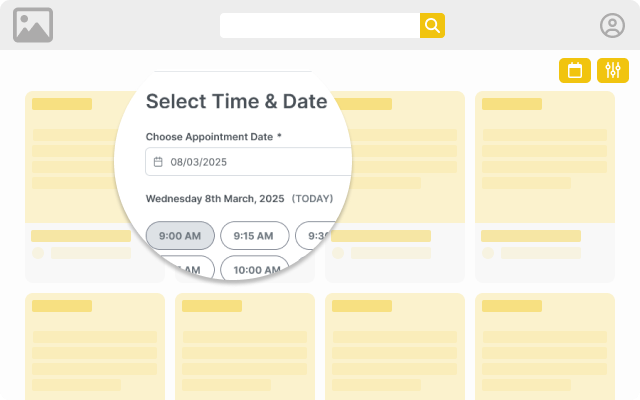
Task: Select the partially visible 9:30 time slot
Action: pos(318,236)
